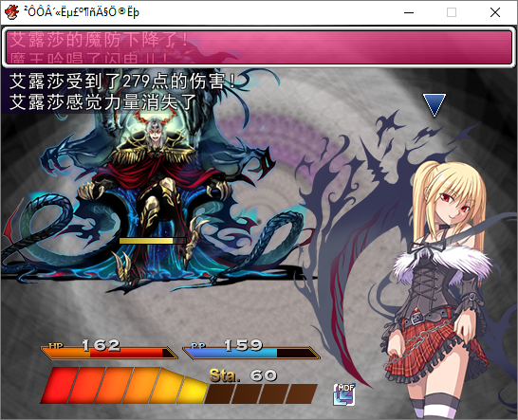Click the yellow enemy health bar

point(153,241)
